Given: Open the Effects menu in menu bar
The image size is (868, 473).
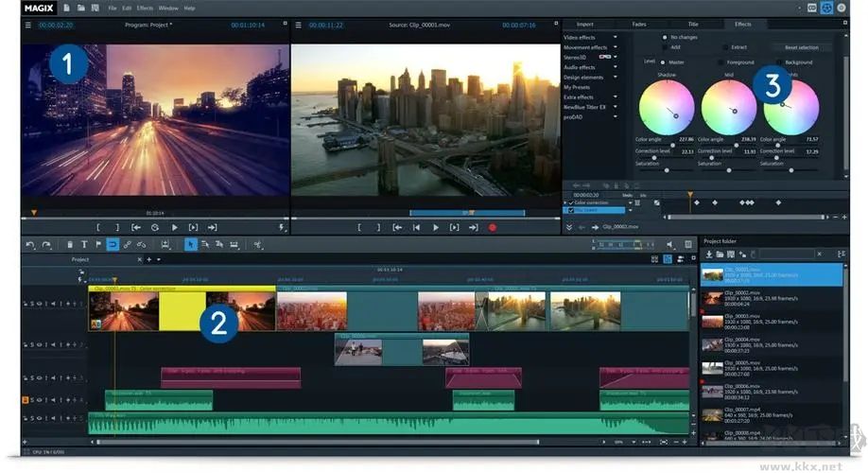Looking at the screenshot, I should [145, 8].
